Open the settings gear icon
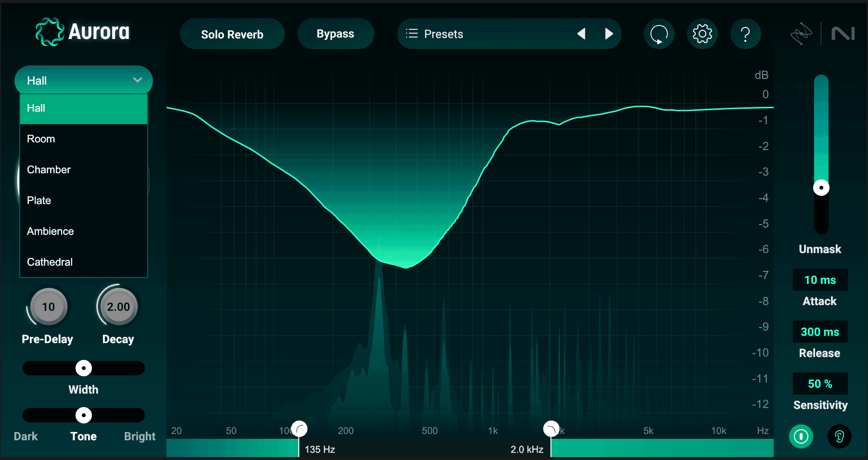Viewport: 868px width, 460px height. click(x=702, y=34)
